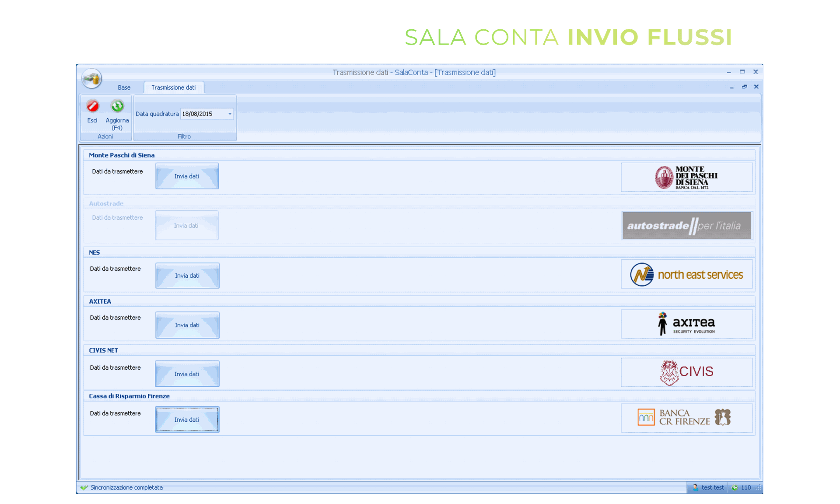
Task: Click the red Esci exit icon
Action: 92,106
